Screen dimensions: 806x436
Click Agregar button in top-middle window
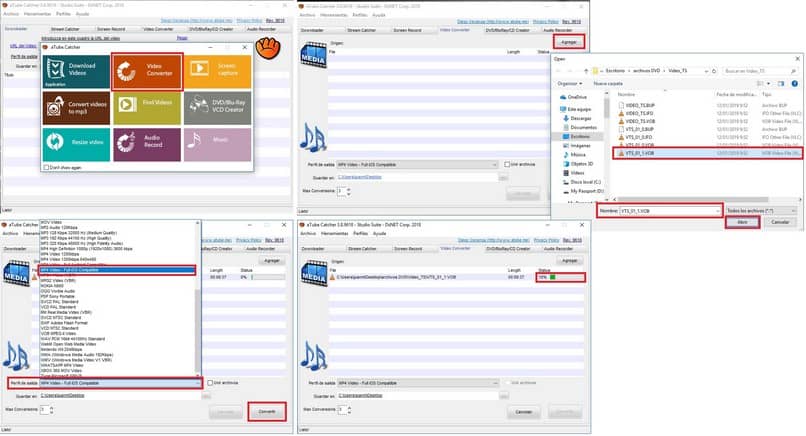point(569,42)
